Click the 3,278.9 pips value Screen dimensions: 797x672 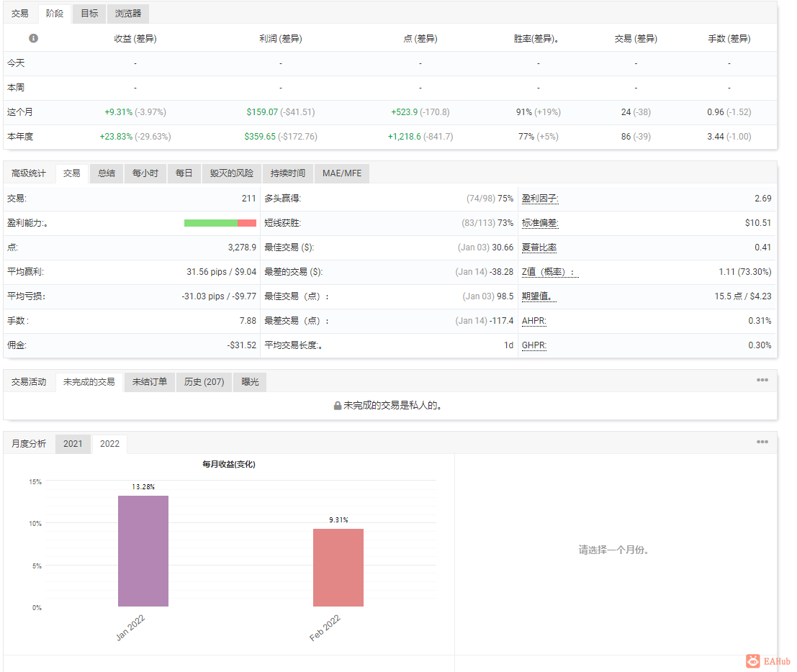tap(242, 248)
